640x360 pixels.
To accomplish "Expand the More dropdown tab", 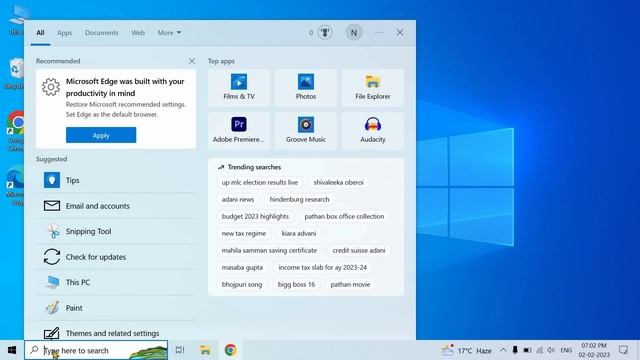I will [169, 33].
